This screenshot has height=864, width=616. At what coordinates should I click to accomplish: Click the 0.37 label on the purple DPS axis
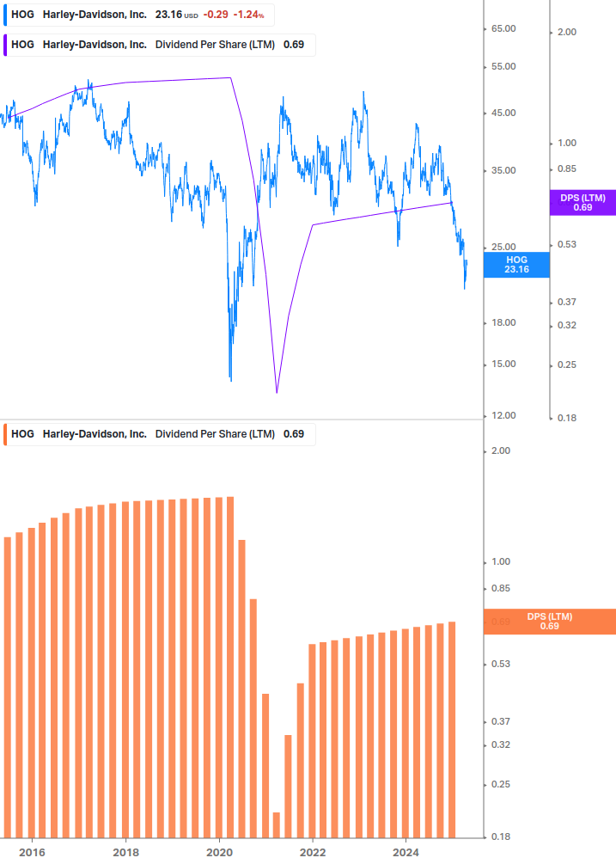(x=567, y=302)
